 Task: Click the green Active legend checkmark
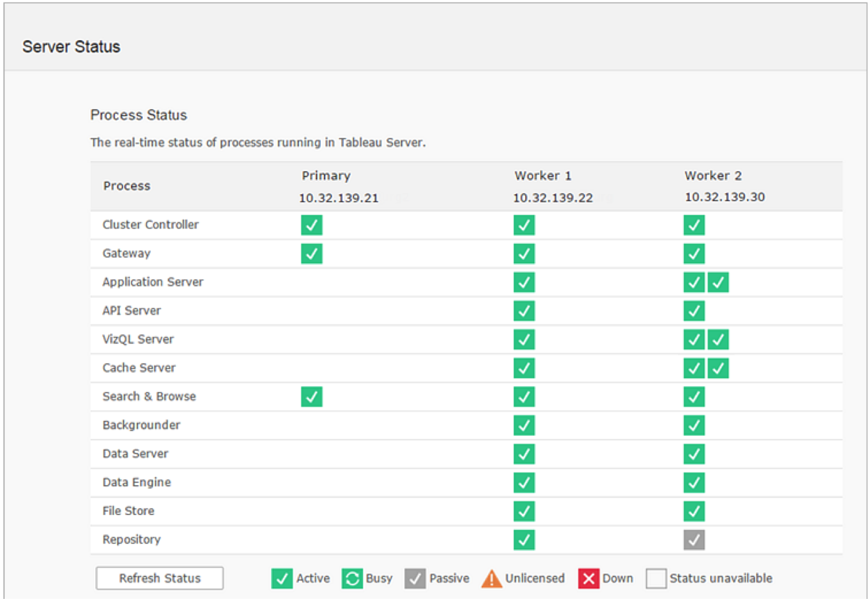coord(282,579)
